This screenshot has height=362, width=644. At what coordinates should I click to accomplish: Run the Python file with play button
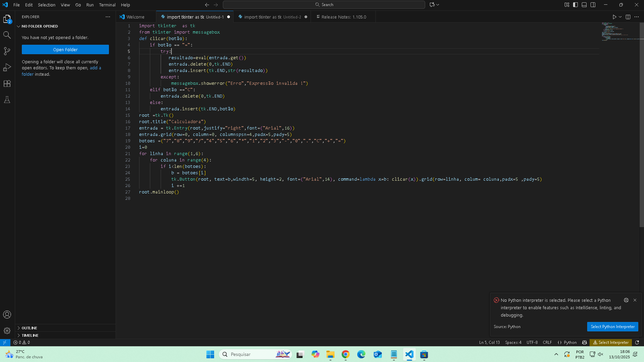pos(614,17)
